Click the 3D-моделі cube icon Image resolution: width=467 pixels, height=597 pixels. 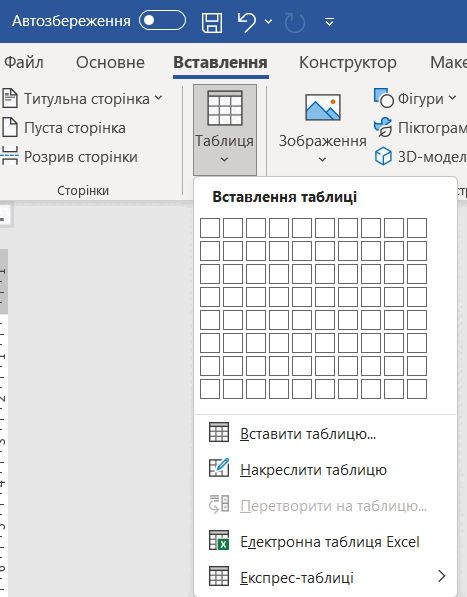pyautogui.click(x=383, y=156)
